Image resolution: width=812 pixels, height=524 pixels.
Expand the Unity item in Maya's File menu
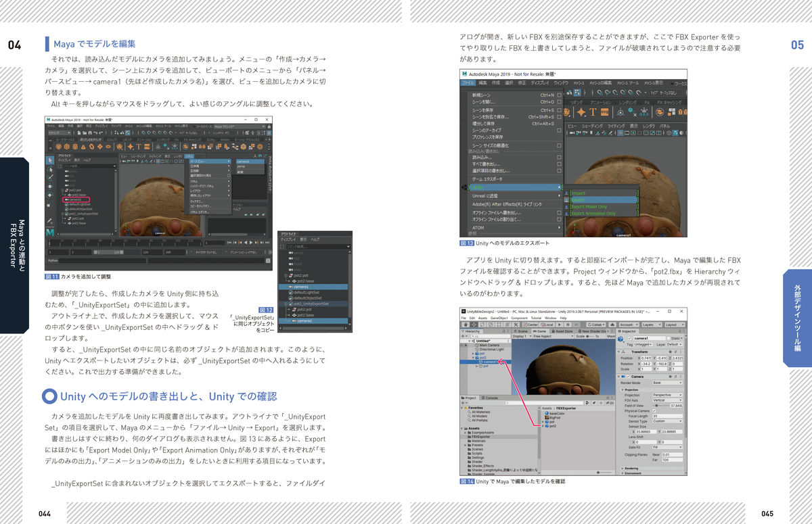click(x=516, y=187)
